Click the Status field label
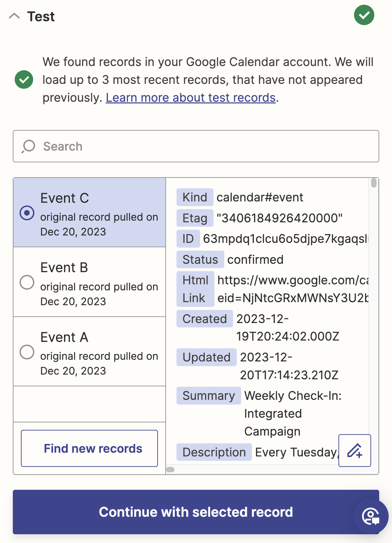The image size is (392, 543). tap(200, 260)
